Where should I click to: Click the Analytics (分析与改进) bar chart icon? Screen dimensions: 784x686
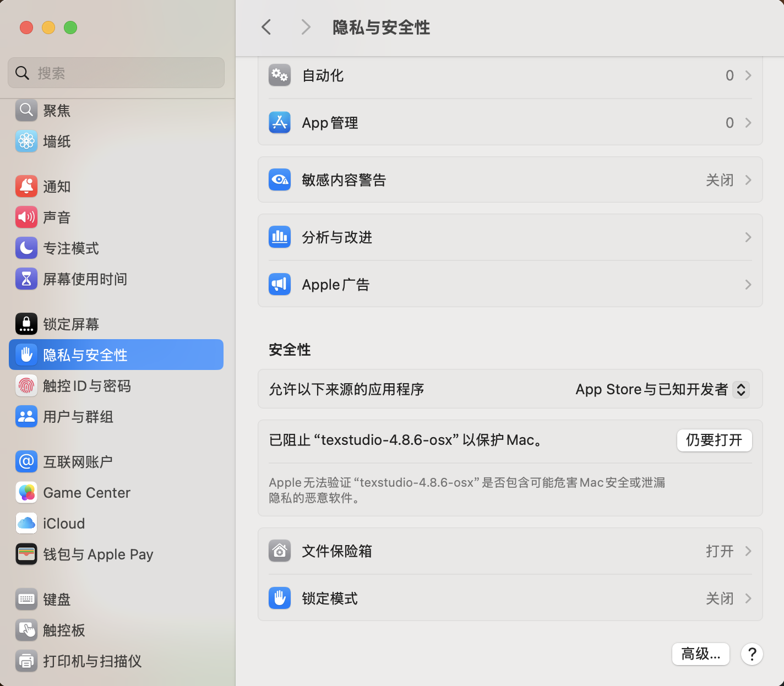coord(280,237)
